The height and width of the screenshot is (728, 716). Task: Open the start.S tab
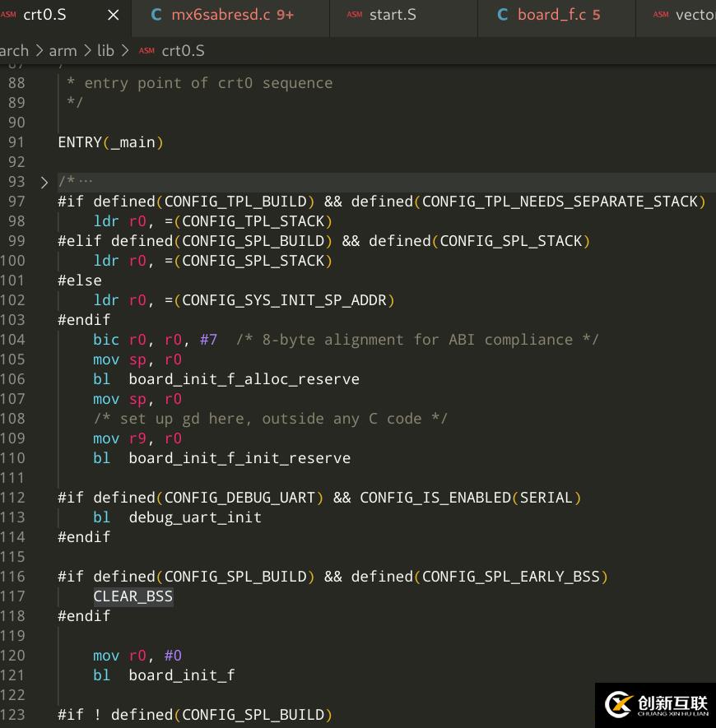click(x=392, y=15)
